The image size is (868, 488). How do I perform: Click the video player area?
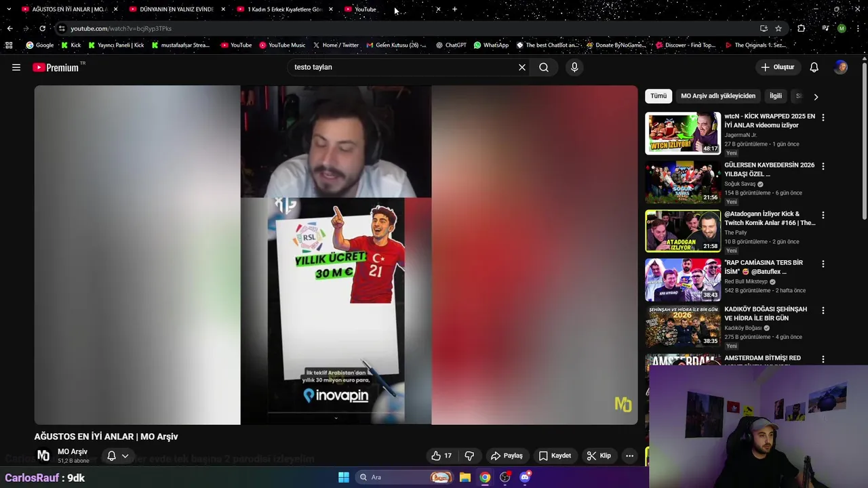click(336, 255)
